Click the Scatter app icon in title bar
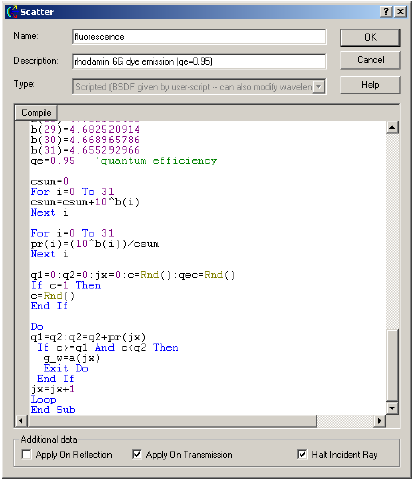This screenshot has height=479, width=412. [x=12, y=12]
